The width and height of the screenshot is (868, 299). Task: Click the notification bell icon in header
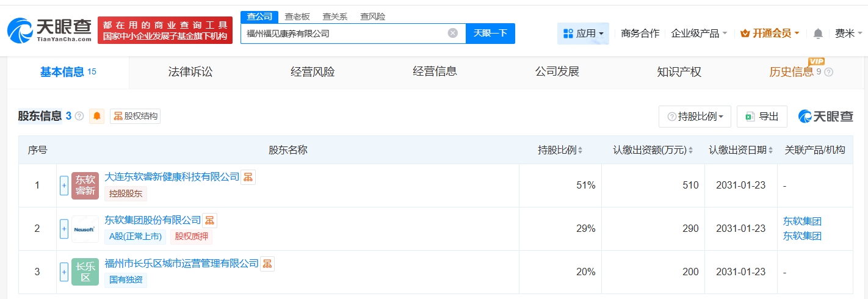[x=818, y=34]
